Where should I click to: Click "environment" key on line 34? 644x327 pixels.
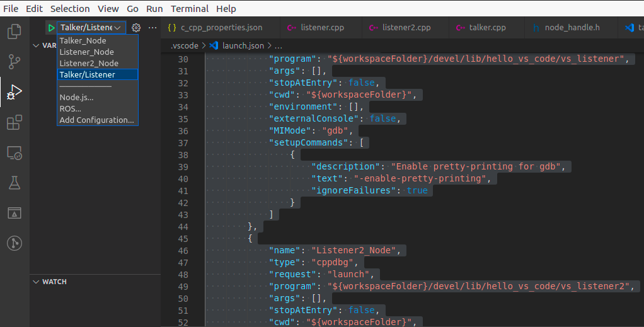pyautogui.click(x=304, y=107)
